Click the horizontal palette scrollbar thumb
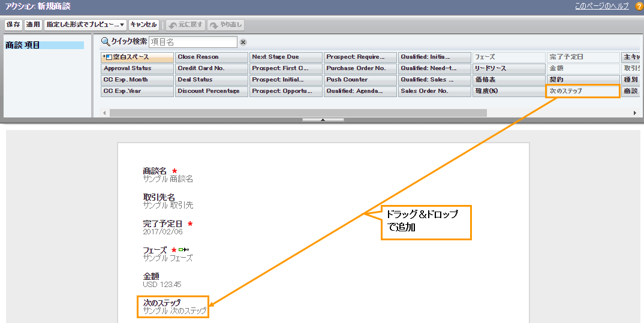The height and width of the screenshot is (323, 644). [298, 113]
